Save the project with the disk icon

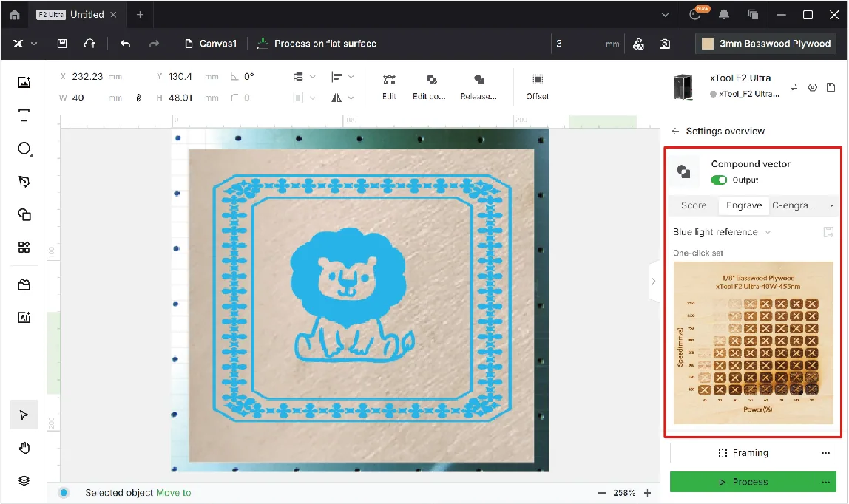62,44
